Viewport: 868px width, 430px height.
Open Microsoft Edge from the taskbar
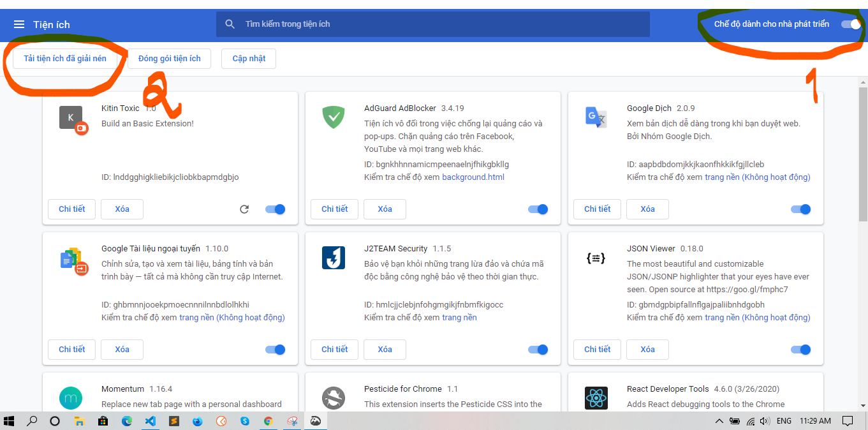coord(126,421)
